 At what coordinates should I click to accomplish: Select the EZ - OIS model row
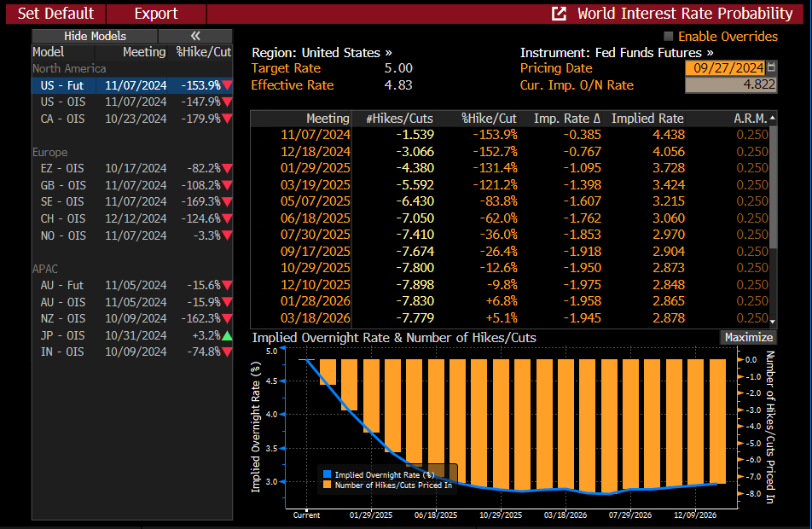(132, 168)
